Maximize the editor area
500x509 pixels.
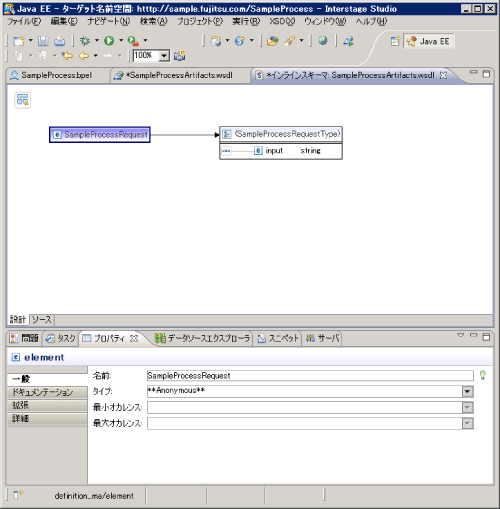tap(486, 74)
